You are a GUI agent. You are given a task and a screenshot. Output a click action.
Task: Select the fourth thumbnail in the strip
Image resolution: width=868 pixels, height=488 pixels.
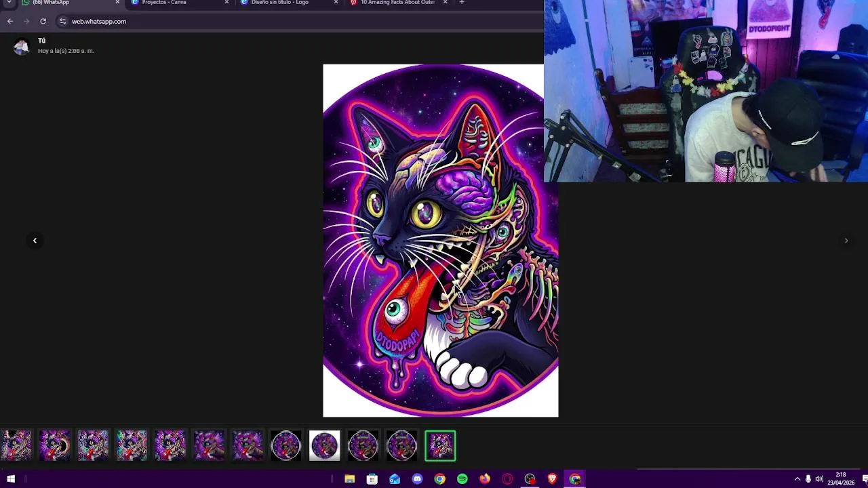pos(132,446)
